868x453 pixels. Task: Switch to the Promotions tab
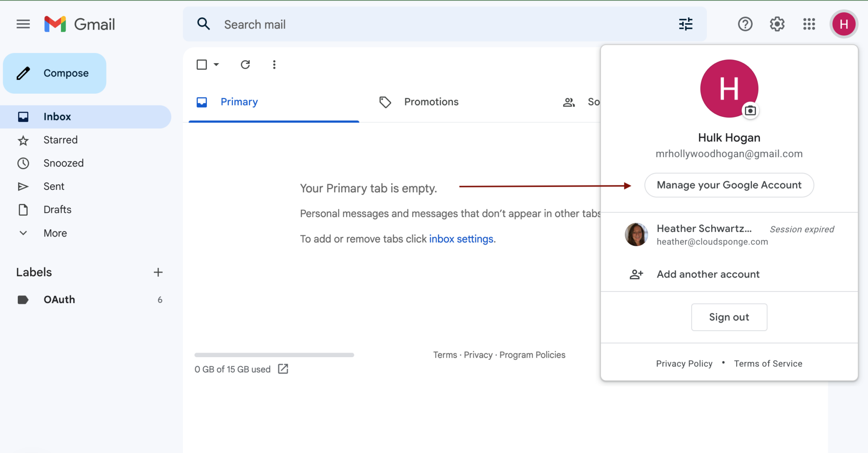431,102
